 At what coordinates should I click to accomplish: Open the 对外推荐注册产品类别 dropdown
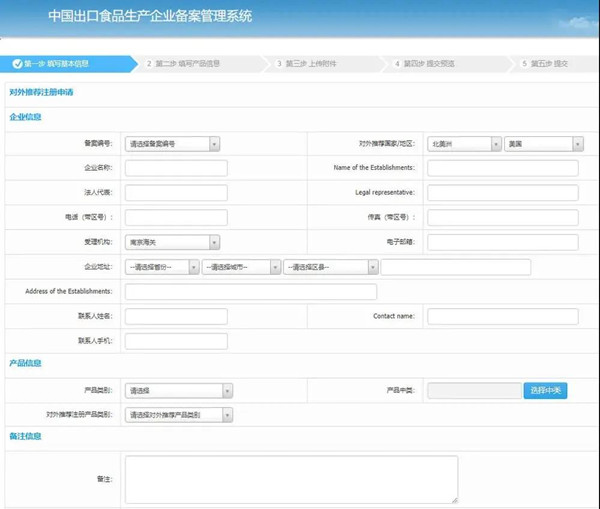178,414
